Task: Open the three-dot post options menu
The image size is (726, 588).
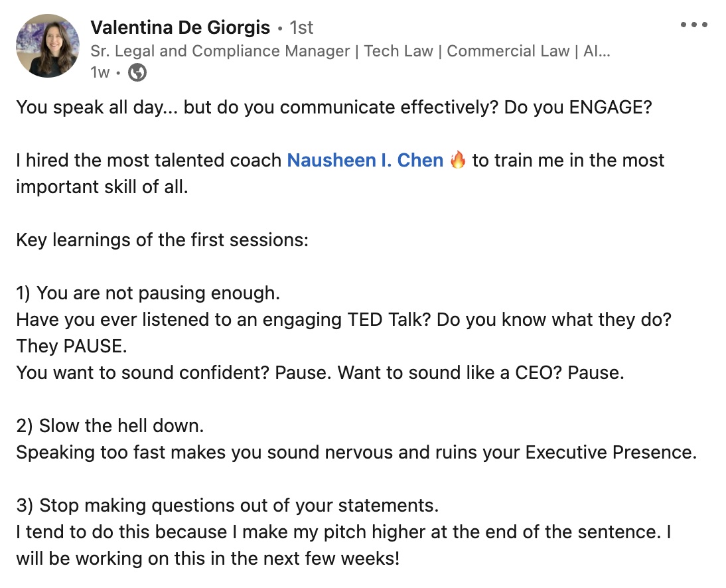Action: click(x=693, y=25)
